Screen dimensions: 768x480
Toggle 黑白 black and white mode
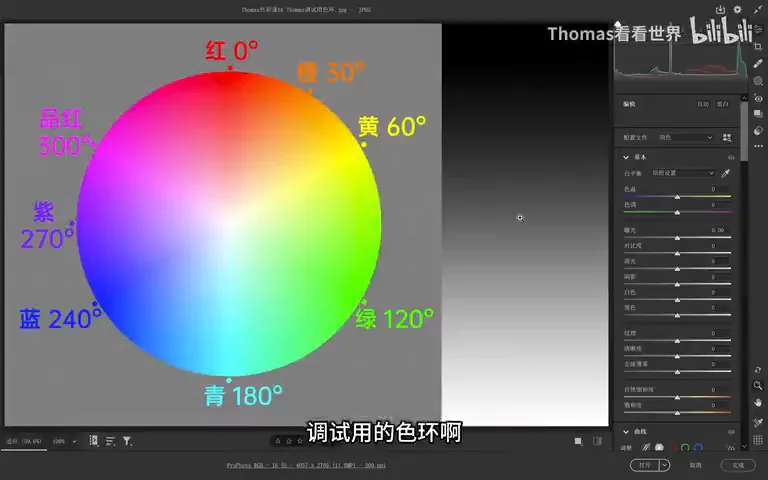(722, 104)
